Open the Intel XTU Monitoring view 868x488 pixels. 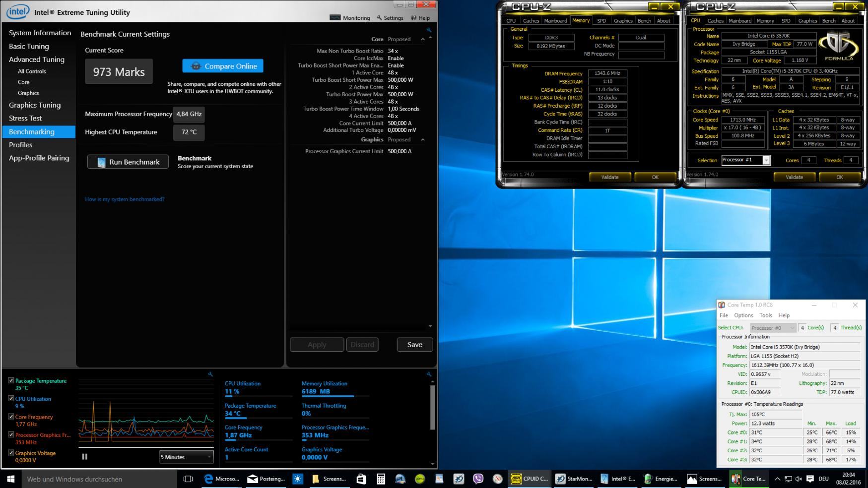[x=350, y=18]
